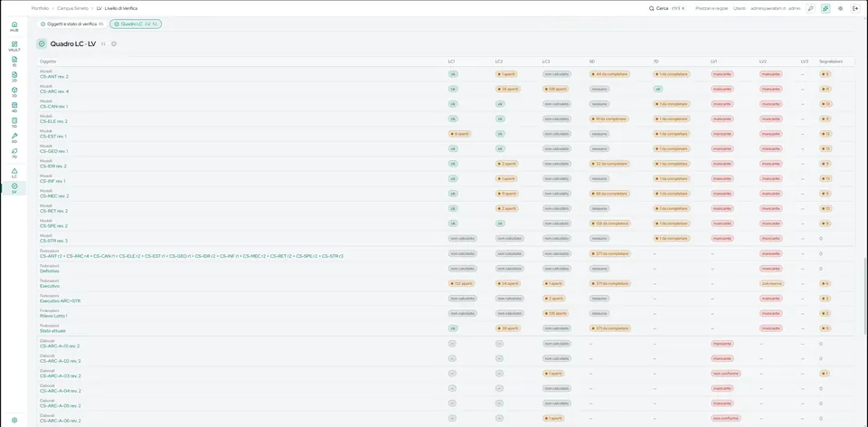
Task: Open model CS-MEC rev. 2
Action: pyautogui.click(x=54, y=196)
